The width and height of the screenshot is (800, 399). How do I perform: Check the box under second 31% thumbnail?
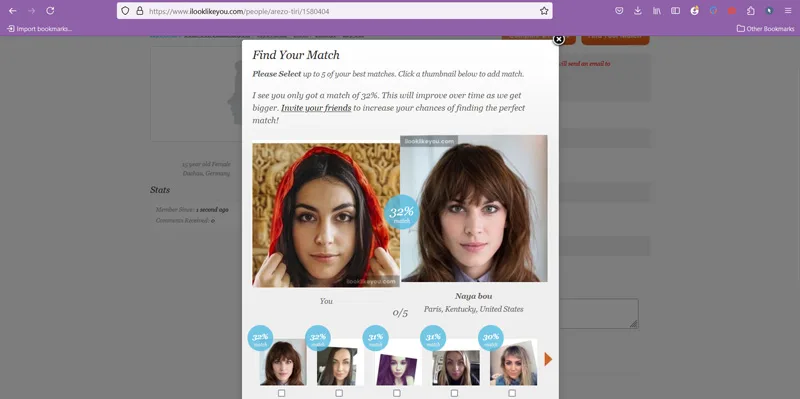[455, 393]
